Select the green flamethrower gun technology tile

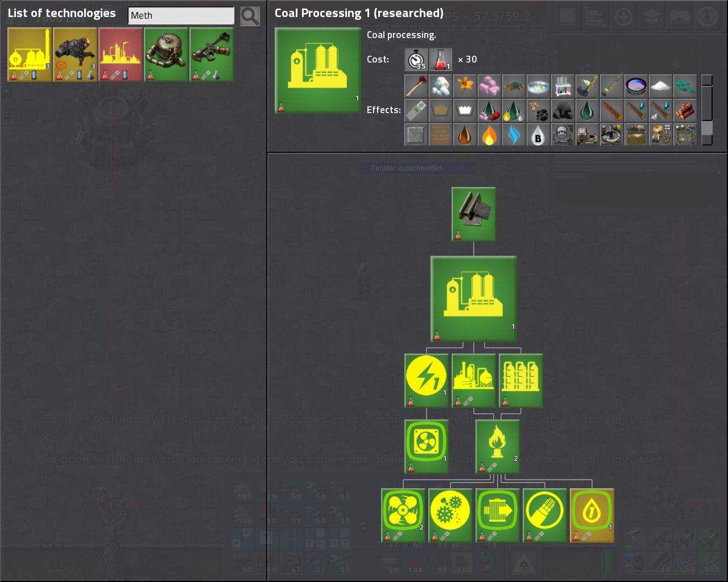(x=212, y=55)
